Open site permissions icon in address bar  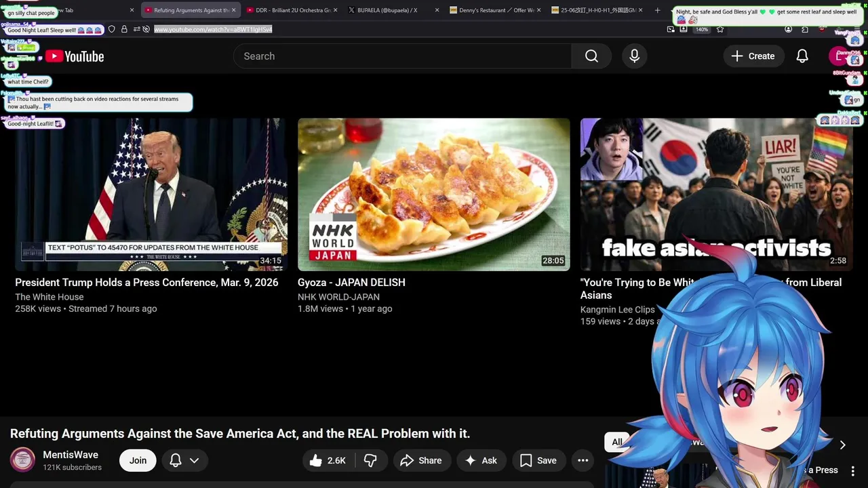pyautogui.click(x=136, y=29)
